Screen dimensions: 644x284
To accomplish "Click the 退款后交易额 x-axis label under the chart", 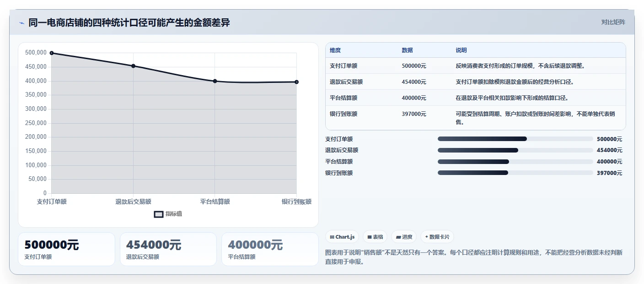I will point(133,202).
